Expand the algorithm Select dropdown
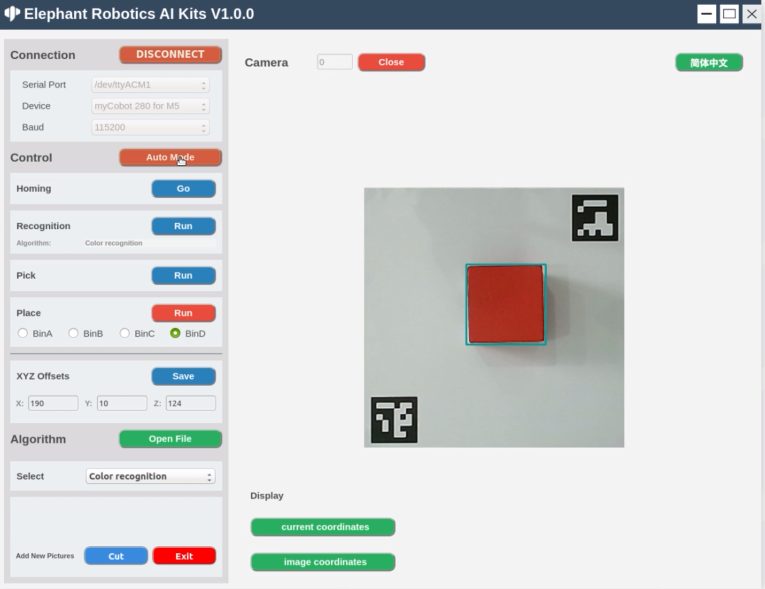The height and width of the screenshot is (589, 765). tap(150, 476)
